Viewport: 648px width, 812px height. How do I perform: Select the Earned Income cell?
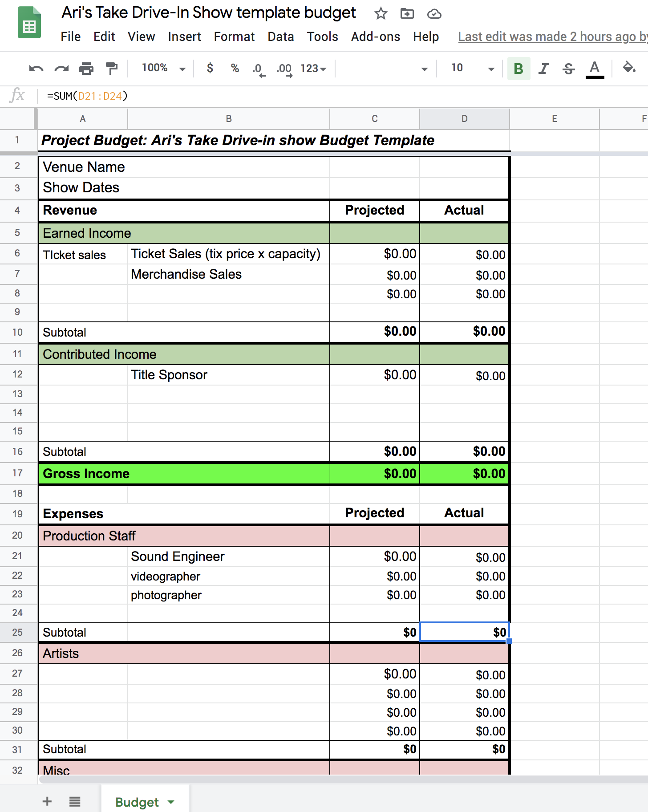click(184, 233)
